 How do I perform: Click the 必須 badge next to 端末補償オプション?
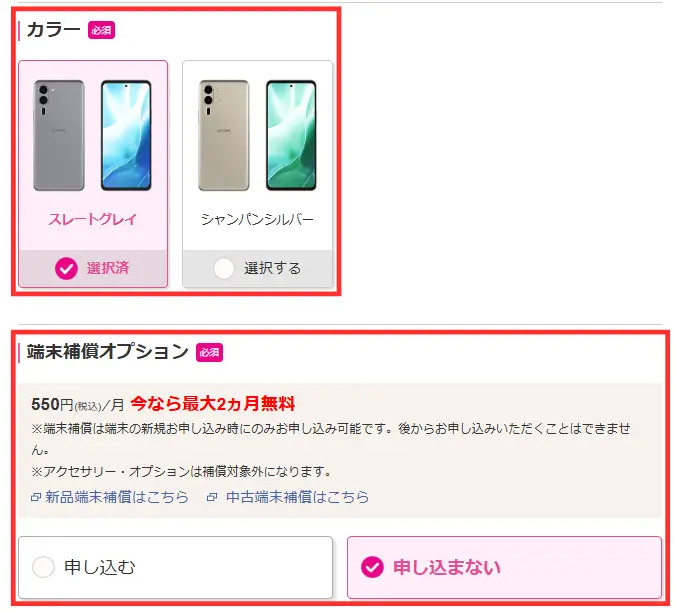click(210, 352)
